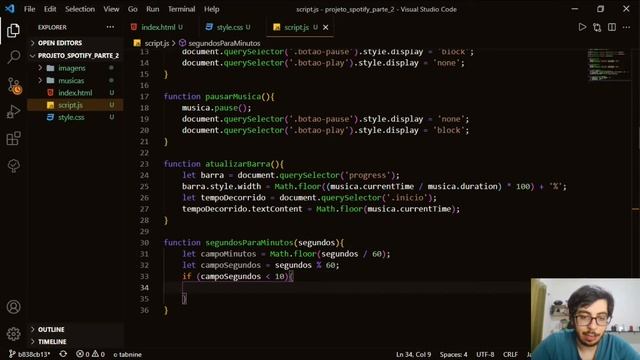Switch to the index.html tab
The image size is (640, 360).
tap(157, 27)
